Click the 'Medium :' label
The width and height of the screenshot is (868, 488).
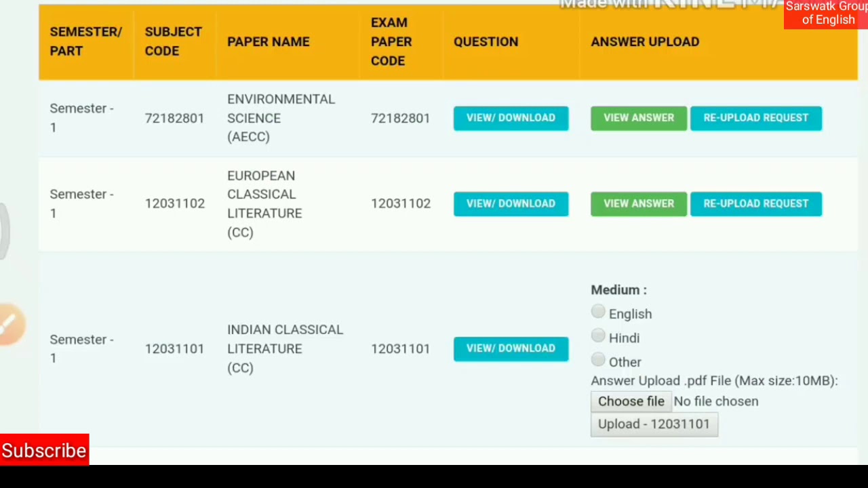619,290
